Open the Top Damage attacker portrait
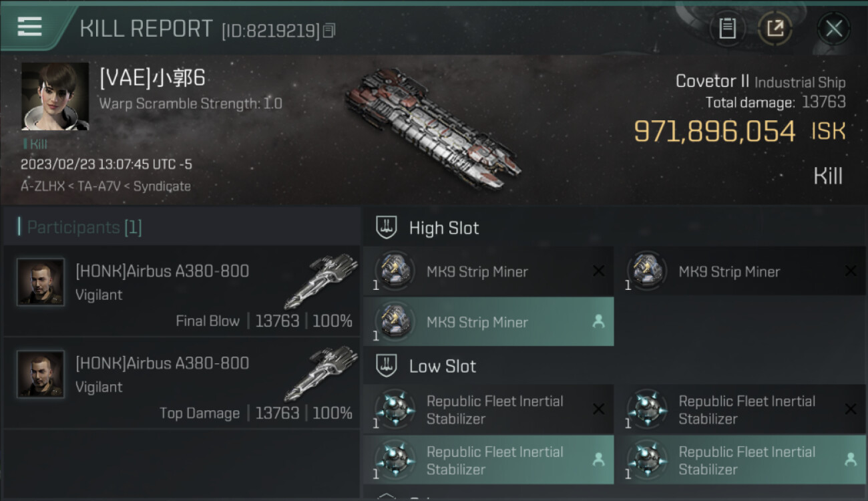 coord(41,375)
